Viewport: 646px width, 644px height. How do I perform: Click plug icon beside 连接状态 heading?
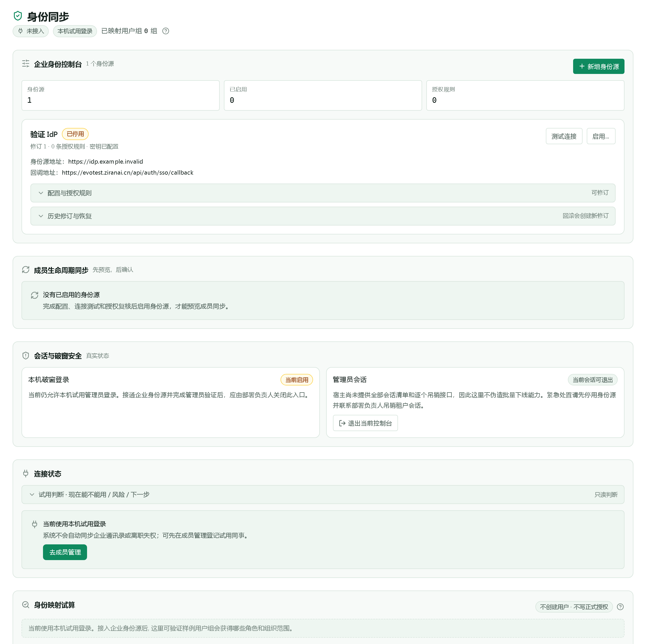coord(26,474)
